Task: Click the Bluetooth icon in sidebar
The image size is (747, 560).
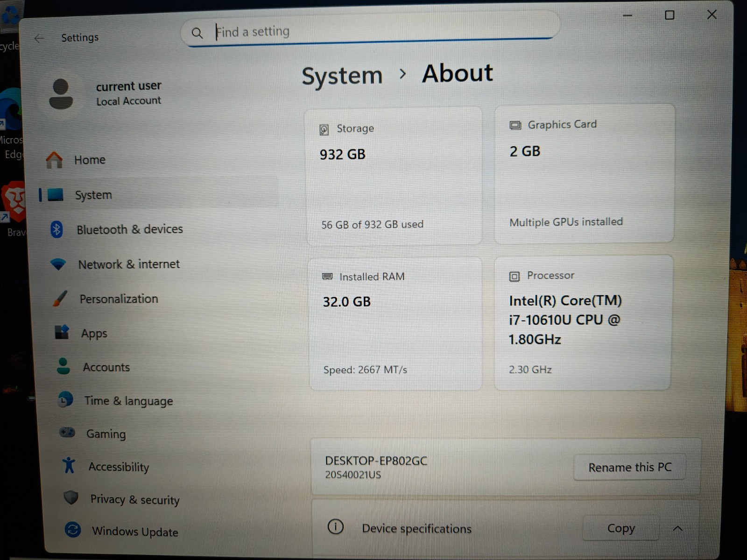Action: [56, 229]
